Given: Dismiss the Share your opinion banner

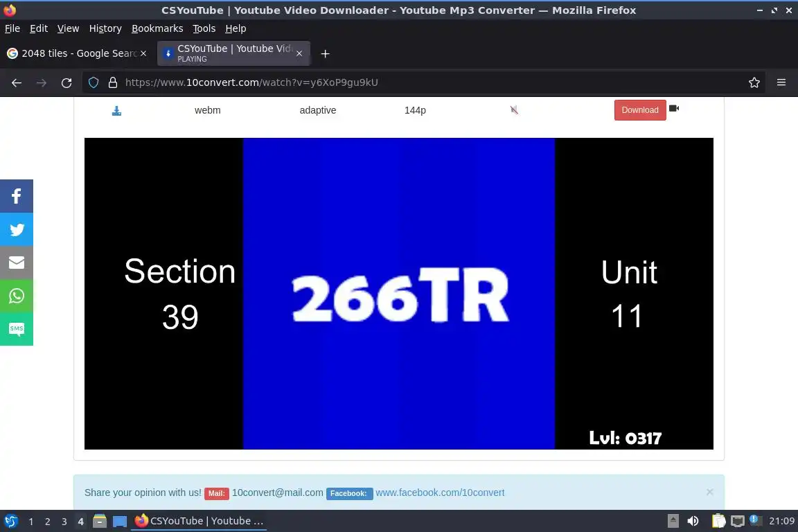Looking at the screenshot, I should click(709, 492).
